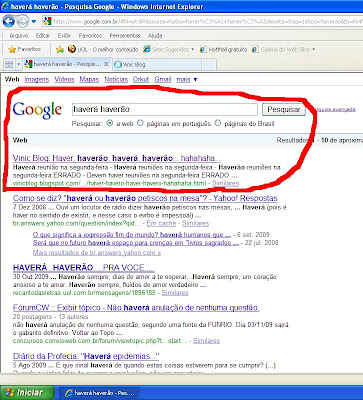Expand the mais dropdown

187,79
